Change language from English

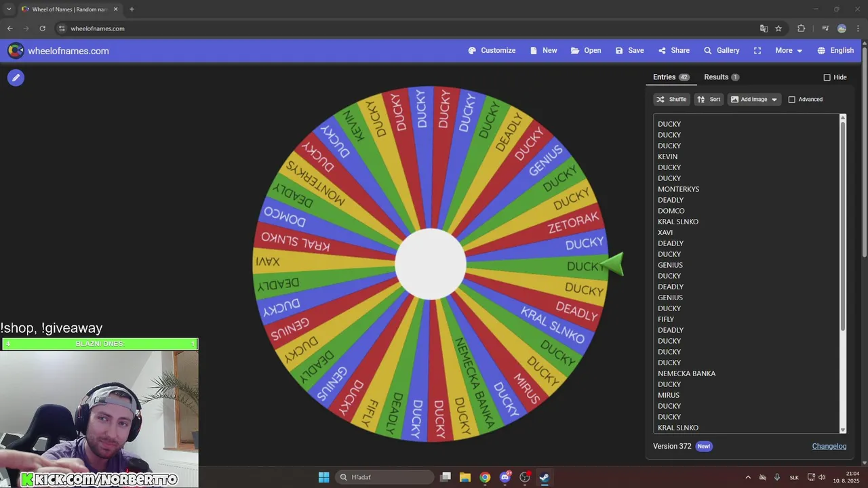point(835,51)
